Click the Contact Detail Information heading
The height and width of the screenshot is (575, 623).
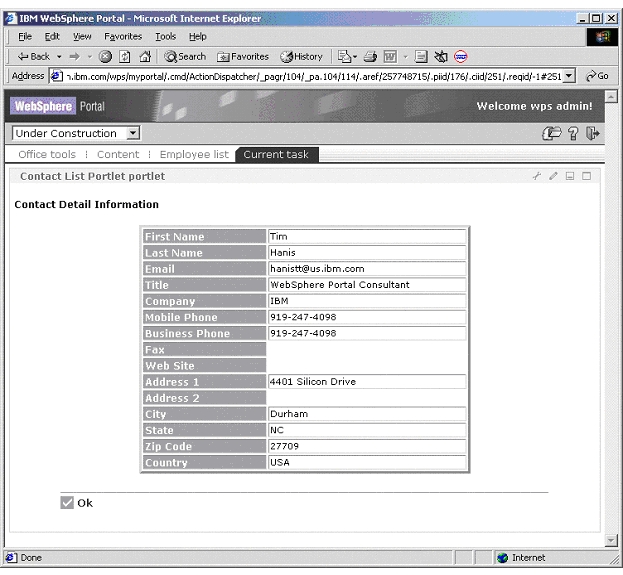[x=87, y=204]
